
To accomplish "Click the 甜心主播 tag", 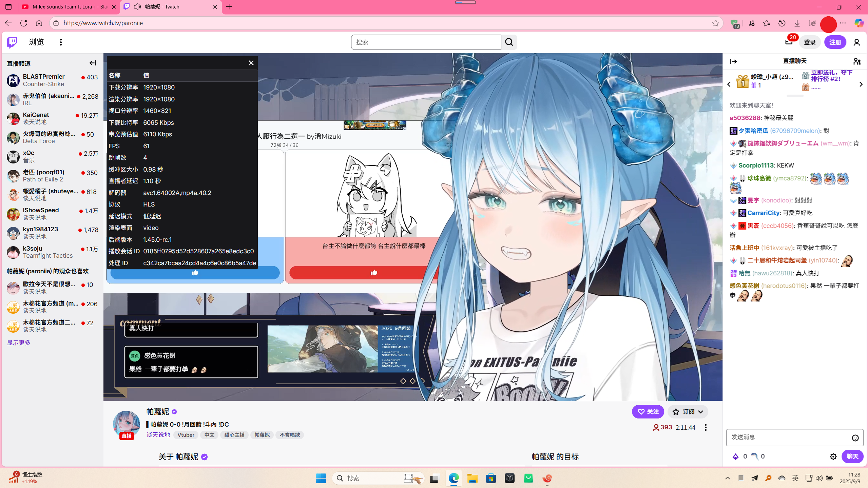I will coord(234,435).
